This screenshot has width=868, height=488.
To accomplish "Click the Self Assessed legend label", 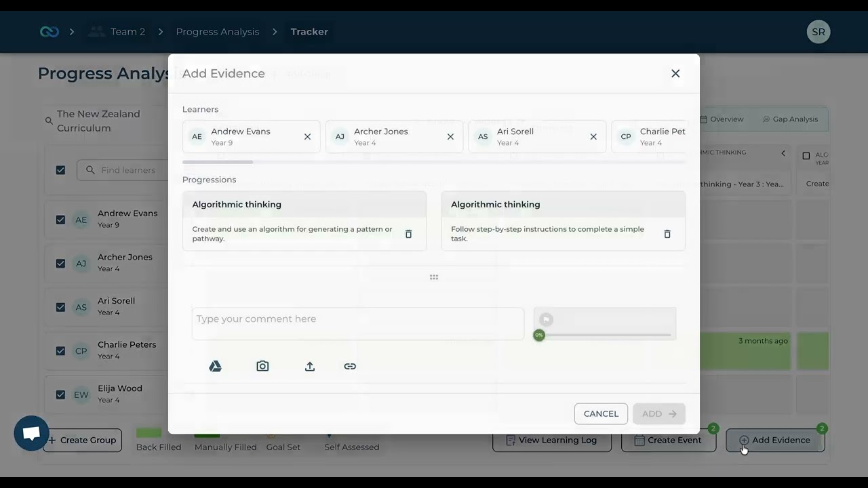I will [x=352, y=447].
